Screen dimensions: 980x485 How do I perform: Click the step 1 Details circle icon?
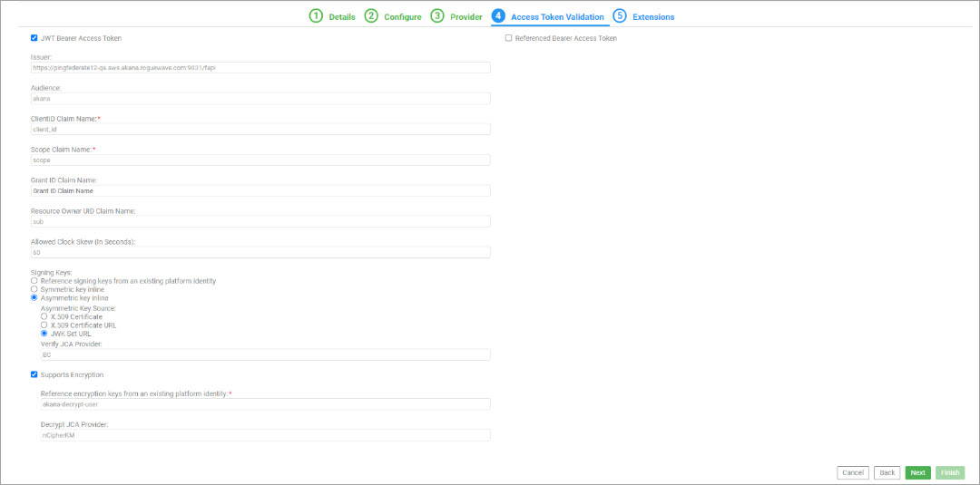pos(316,16)
